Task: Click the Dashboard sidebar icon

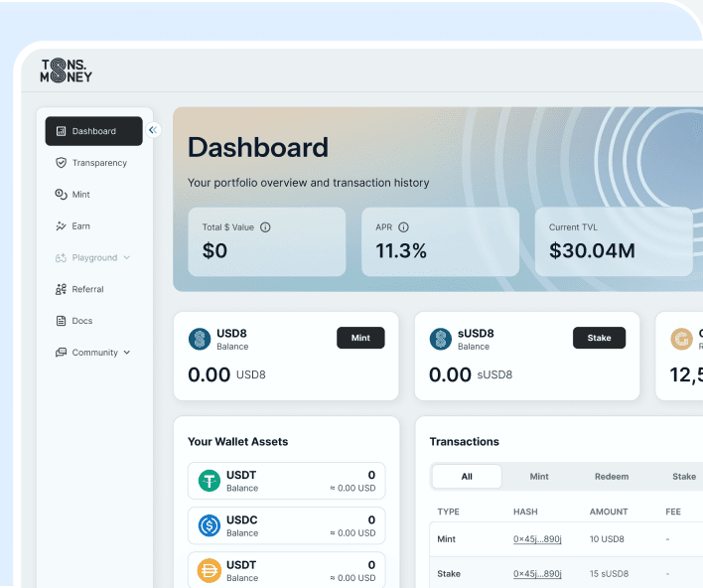Action: pos(61,131)
